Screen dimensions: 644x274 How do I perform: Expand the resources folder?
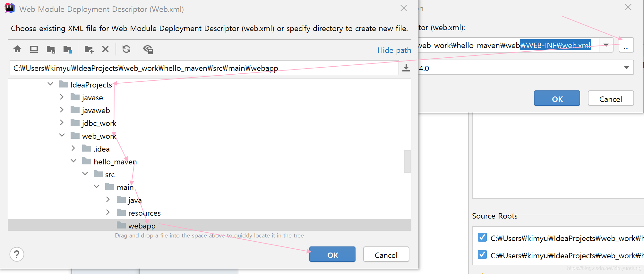[108, 212]
